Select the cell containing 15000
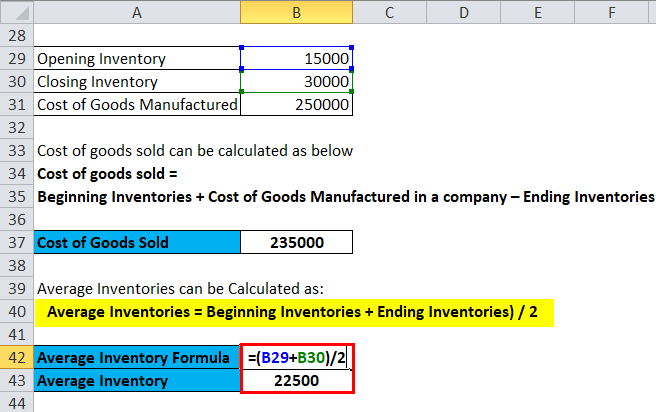The height and width of the screenshot is (412, 656). tap(297, 59)
